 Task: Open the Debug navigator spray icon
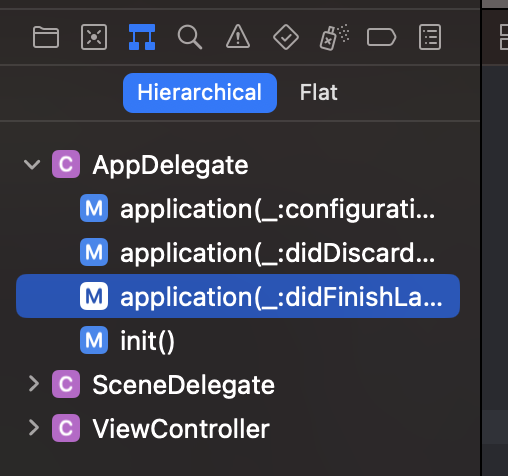pos(334,37)
